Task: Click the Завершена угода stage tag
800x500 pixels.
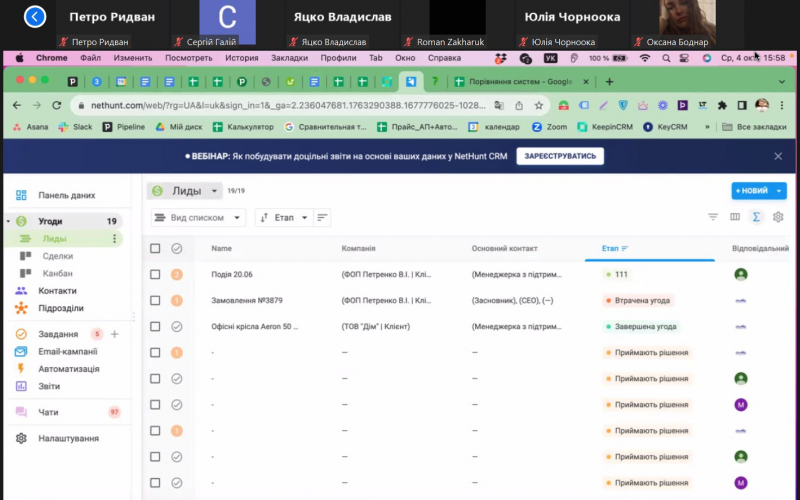Action: click(641, 327)
